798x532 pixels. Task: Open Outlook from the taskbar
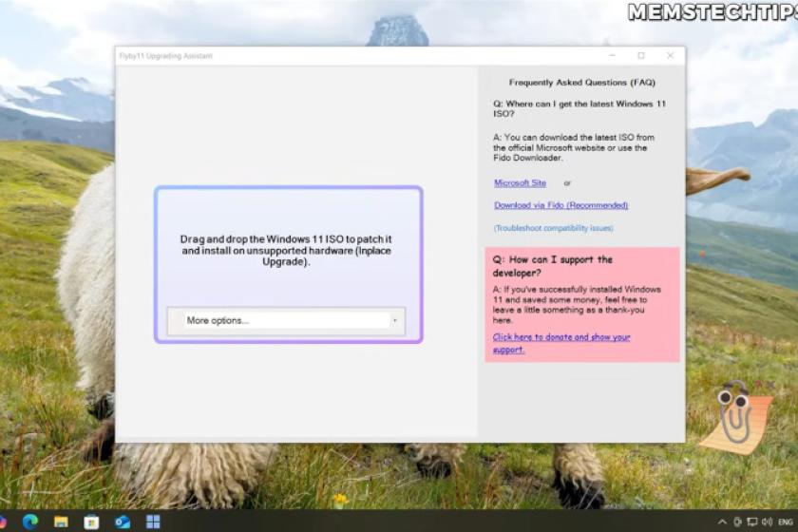pyautogui.click(x=123, y=522)
